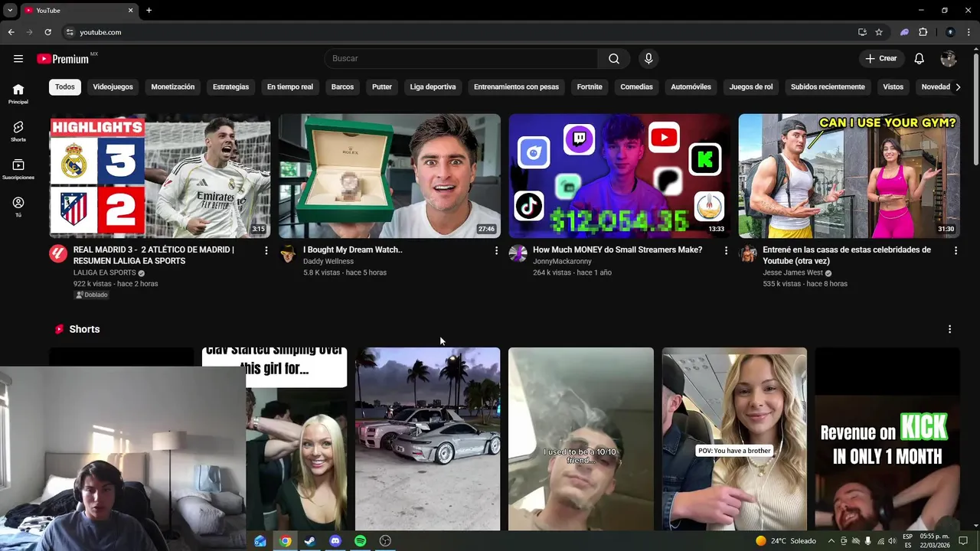Click the volume icon in system tray
Image resolution: width=980 pixels, height=551 pixels.
click(x=893, y=541)
